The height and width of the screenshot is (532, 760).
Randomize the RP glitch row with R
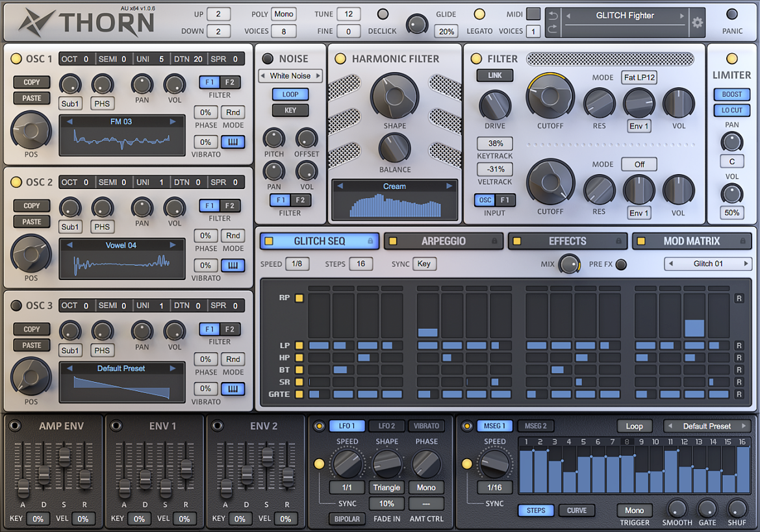point(739,298)
